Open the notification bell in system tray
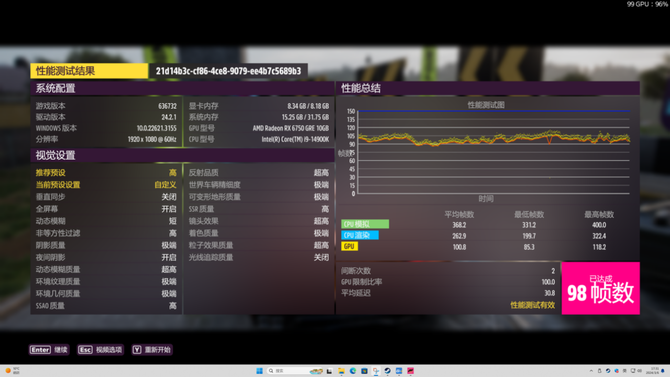This screenshot has height=377, width=670. click(x=663, y=371)
